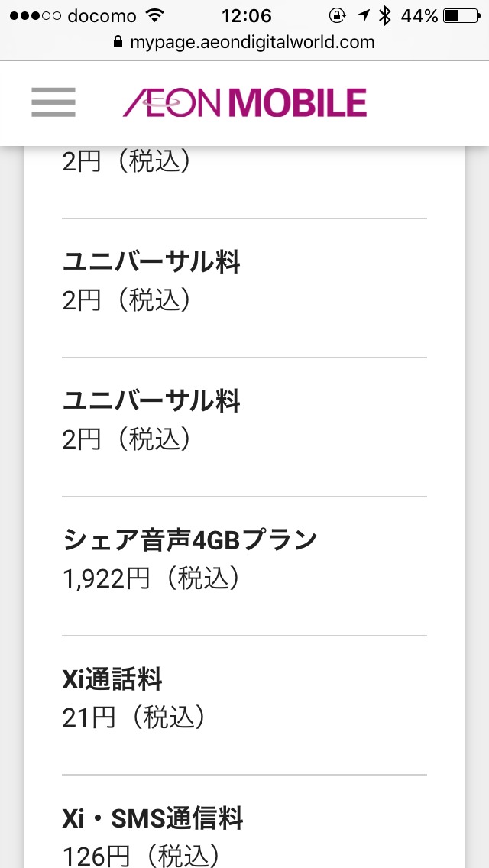Tap the padlock icon in the address bar
The width and height of the screenshot is (489, 868).
click(117, 43)
